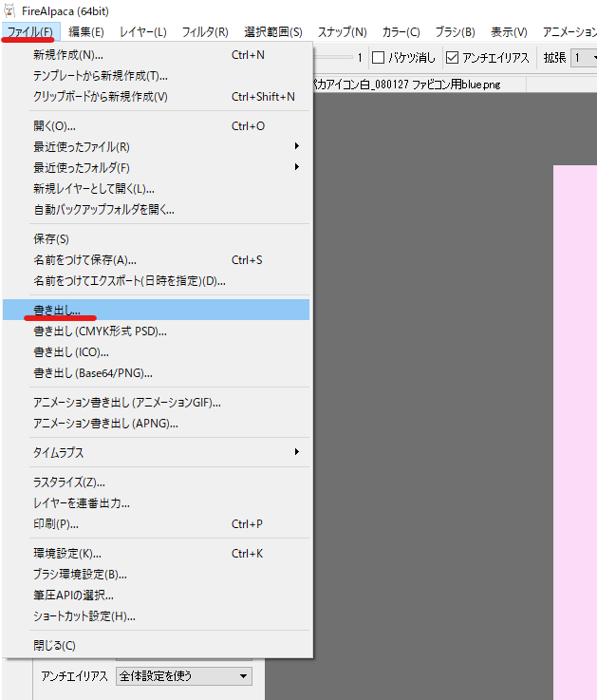Open アンチエイリアス 全体設定を使う dropdown
Screen dimensions: 597x700
coord(184,676)
